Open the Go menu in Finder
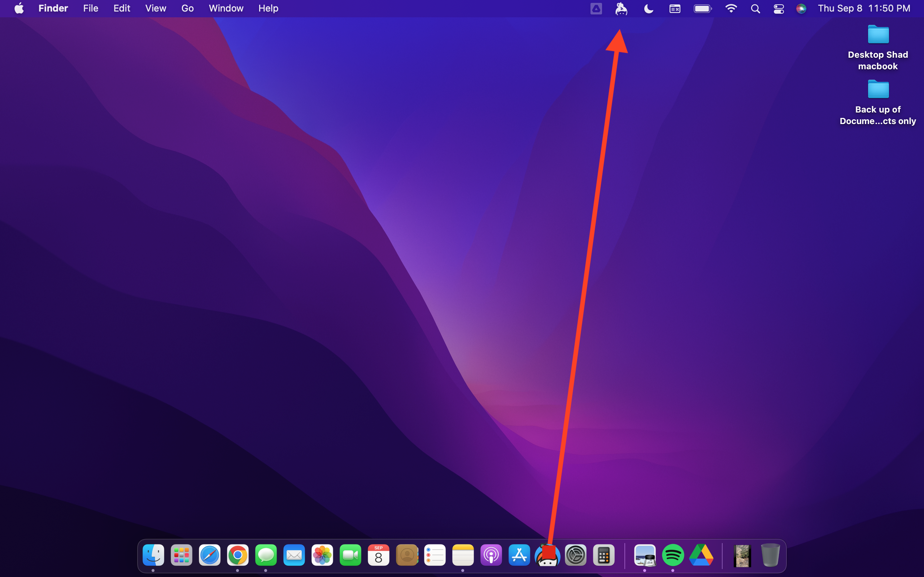 pos(187,8)
